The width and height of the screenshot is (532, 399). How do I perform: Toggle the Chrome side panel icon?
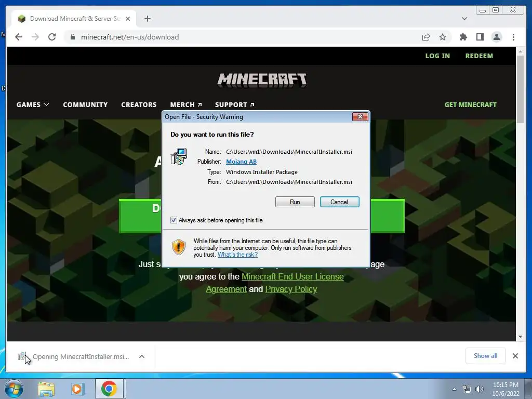coord(480,37)
